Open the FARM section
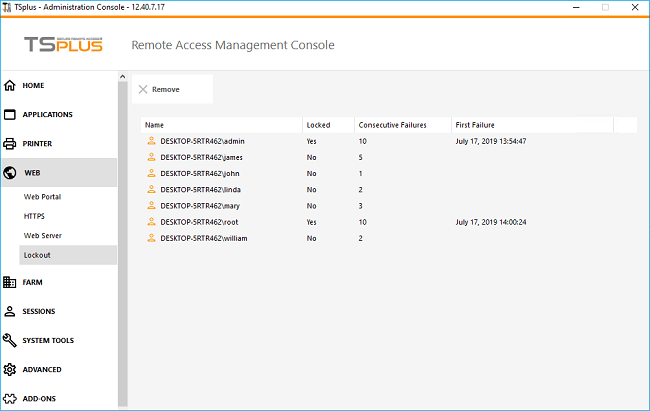The image size is (650, 411). (32, 282)
